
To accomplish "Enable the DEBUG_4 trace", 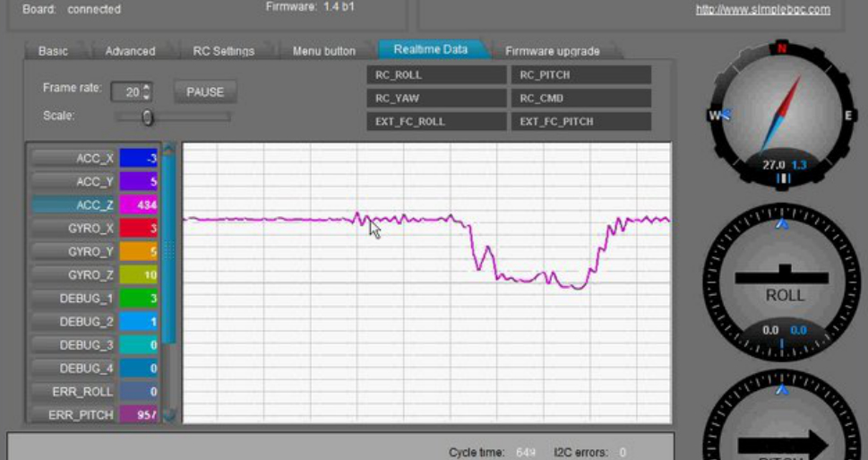I will pos(73,368).
